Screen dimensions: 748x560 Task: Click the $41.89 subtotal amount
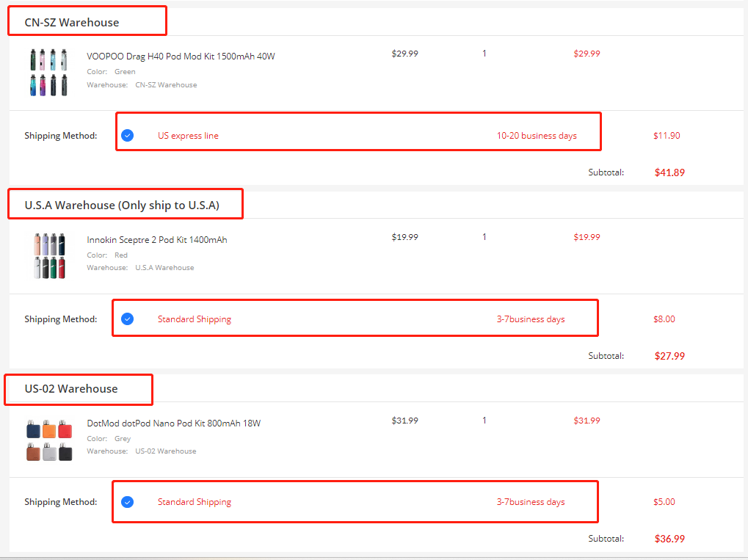pyautogui.click(x=669, y=173)
